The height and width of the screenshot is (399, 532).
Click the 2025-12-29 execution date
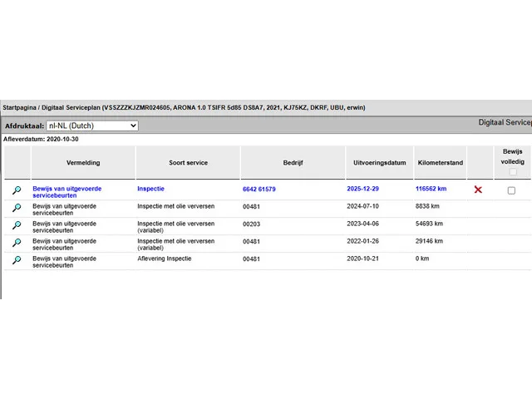(x=364, y=190)
